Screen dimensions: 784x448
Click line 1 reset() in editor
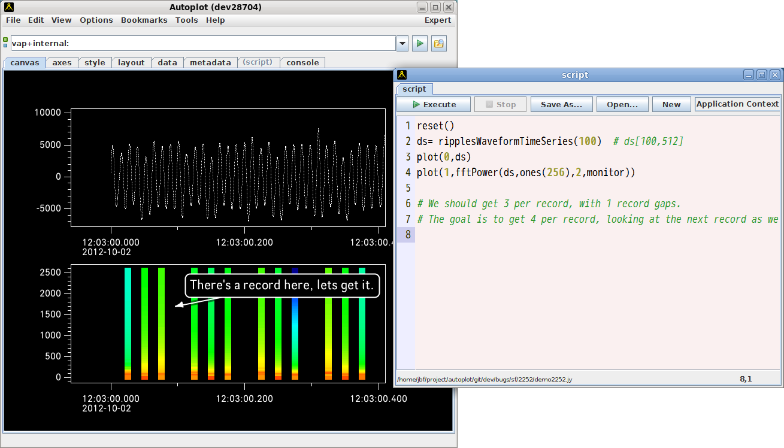point(436,126)
